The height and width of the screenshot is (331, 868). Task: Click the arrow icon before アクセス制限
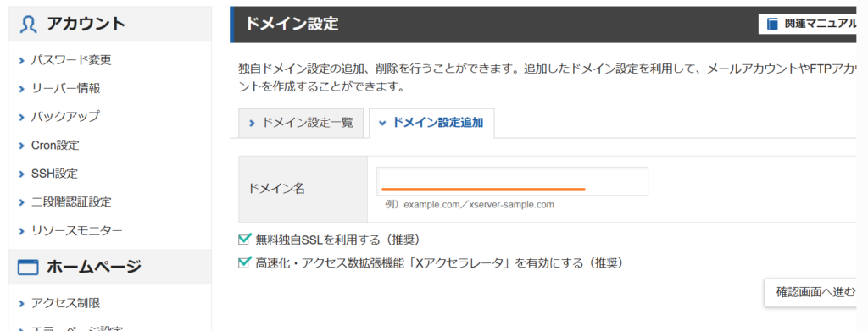tap(21, 303)
